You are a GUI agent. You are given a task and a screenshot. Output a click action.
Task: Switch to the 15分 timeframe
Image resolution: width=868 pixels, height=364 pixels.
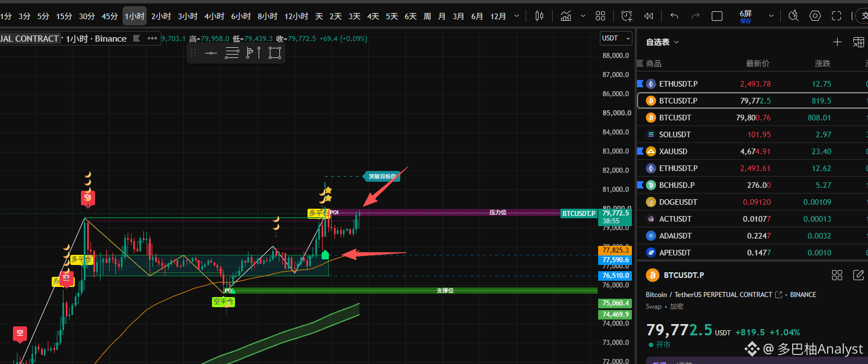64,16
